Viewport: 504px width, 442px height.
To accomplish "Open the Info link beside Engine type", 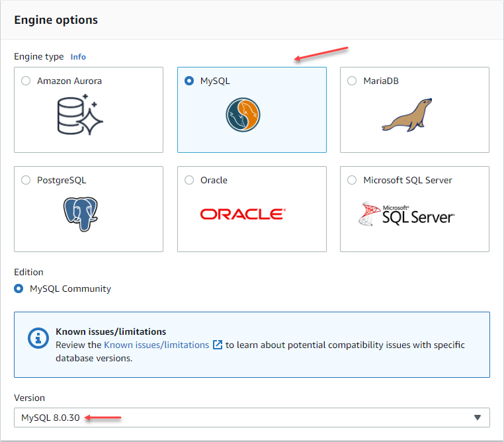I will [78, 57].
